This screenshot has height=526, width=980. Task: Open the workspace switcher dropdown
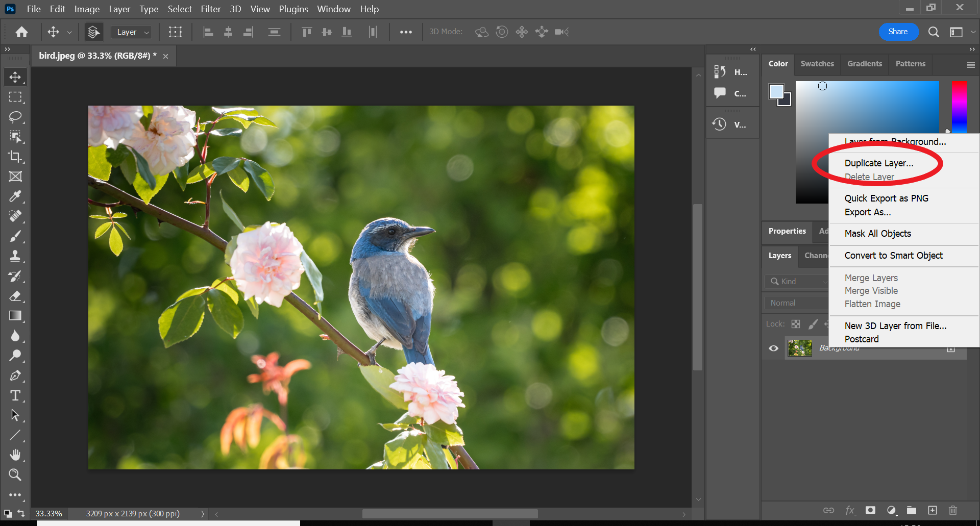[961, 32]
